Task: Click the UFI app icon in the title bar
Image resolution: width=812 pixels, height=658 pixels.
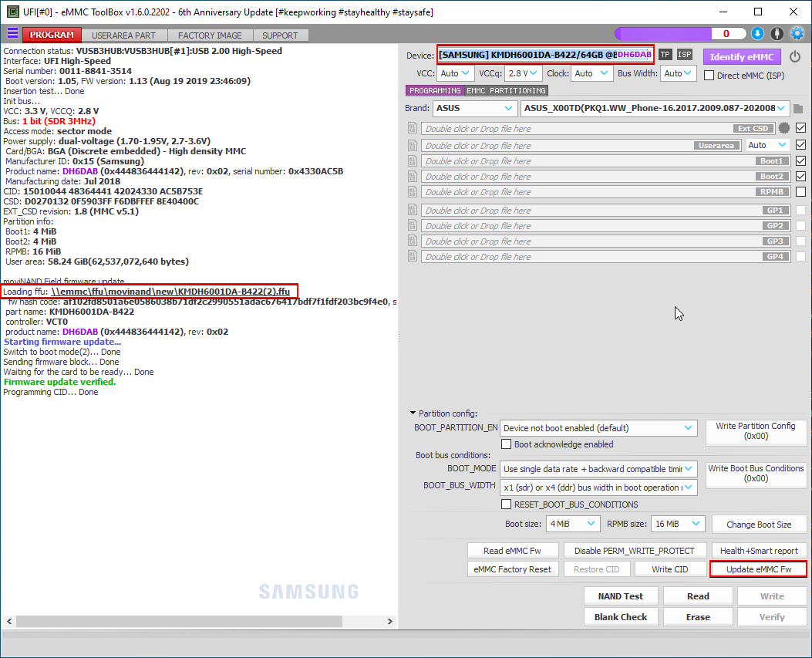Action: pyautogui.click(x=13, y=12)
